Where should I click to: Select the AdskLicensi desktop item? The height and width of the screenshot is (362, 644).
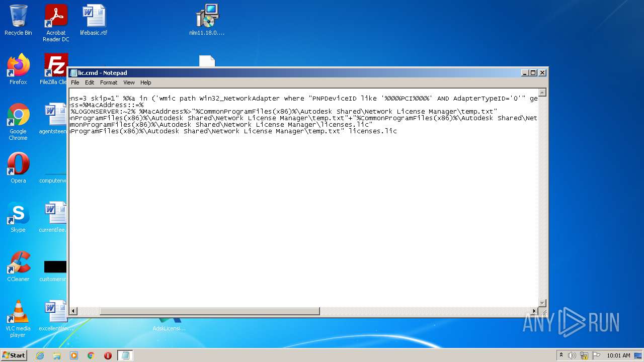(169, 325)
